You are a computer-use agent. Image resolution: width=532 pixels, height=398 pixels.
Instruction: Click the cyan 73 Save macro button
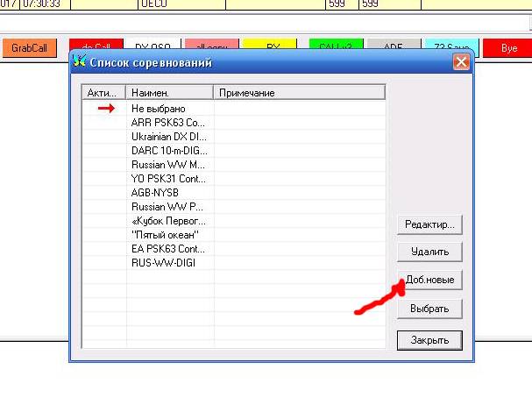452,44
